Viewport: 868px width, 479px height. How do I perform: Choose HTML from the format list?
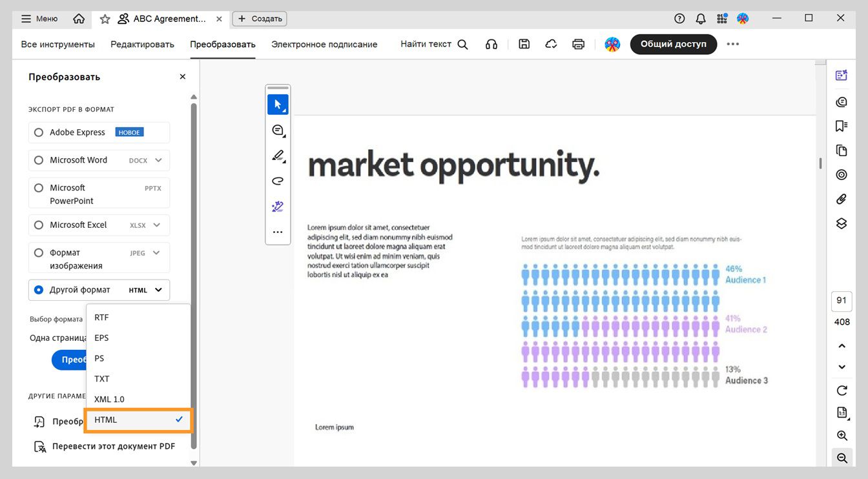(138, 420)
